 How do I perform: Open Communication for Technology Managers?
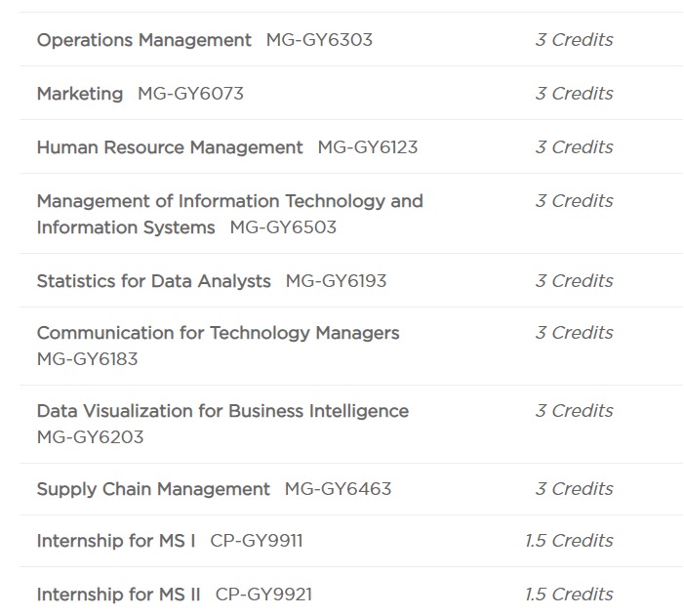click(218, 333)
